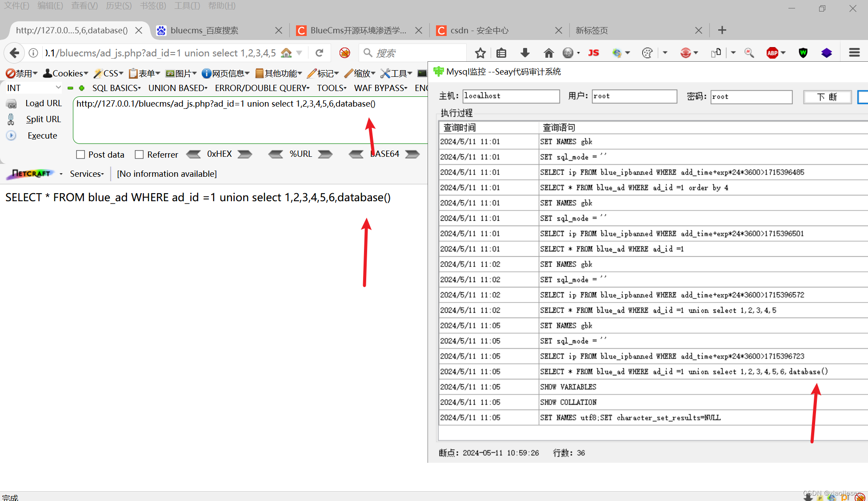
Task: Open the Adblock Plus ABP icon
Action: coord(773,52)
